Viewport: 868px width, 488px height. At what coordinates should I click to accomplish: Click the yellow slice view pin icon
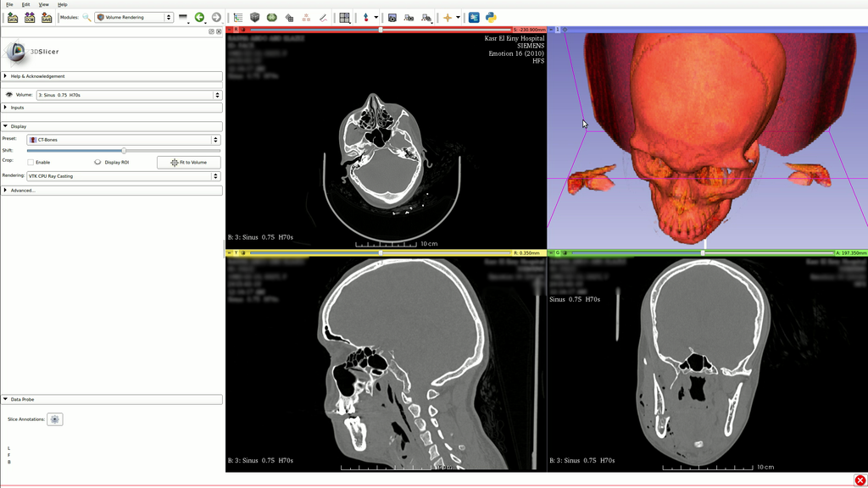229,252
